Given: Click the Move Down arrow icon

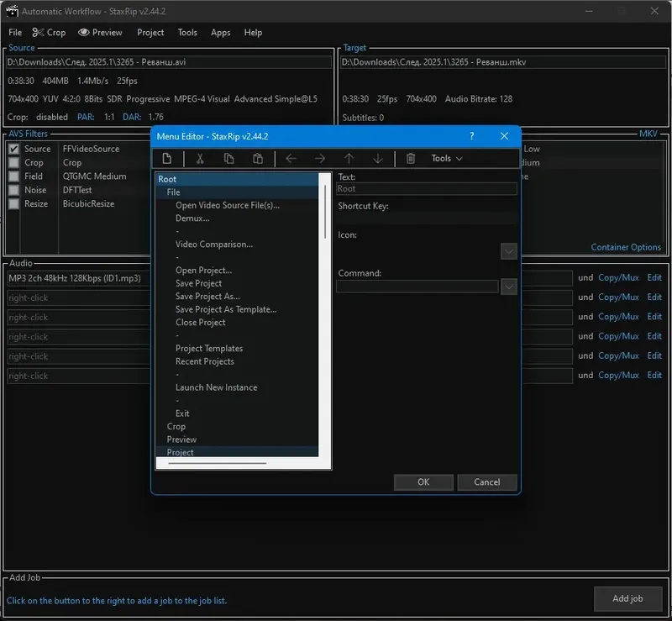Looking at the screenshot, I should [x=378, y=159].
